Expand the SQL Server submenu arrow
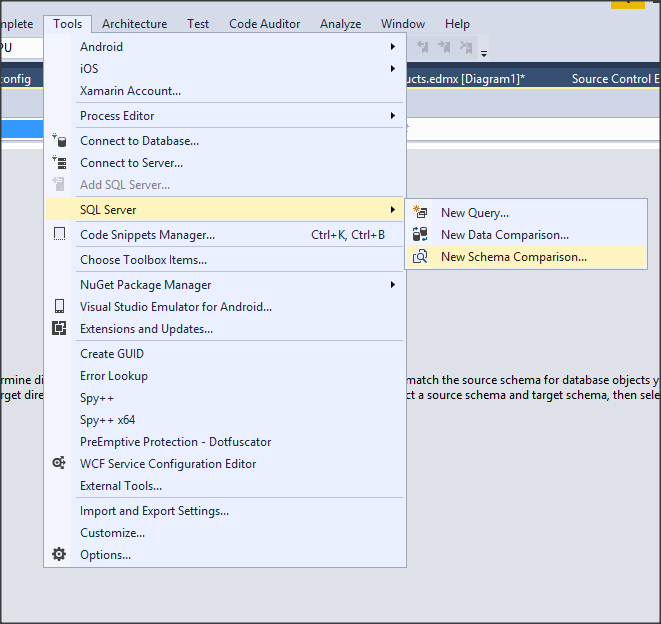The image size is (661, 624). pos(392,210)
